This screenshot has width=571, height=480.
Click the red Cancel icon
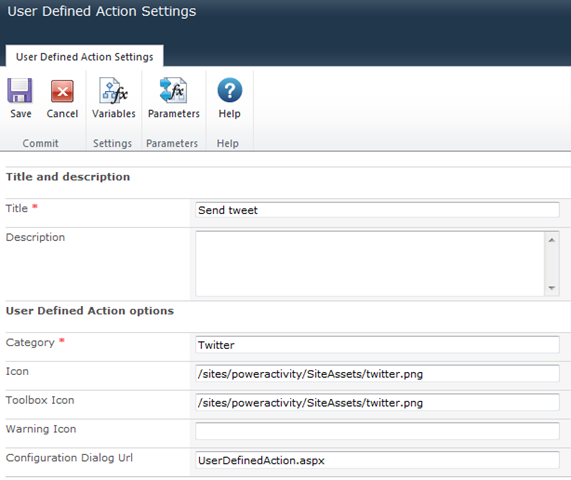click(62, 91)
